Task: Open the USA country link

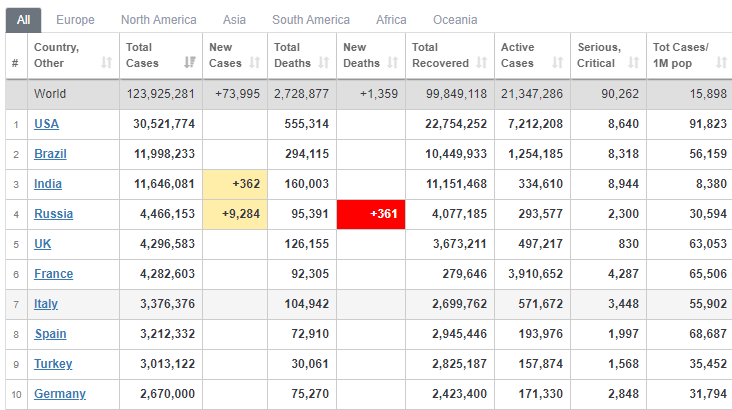Action: pos(47,124)
